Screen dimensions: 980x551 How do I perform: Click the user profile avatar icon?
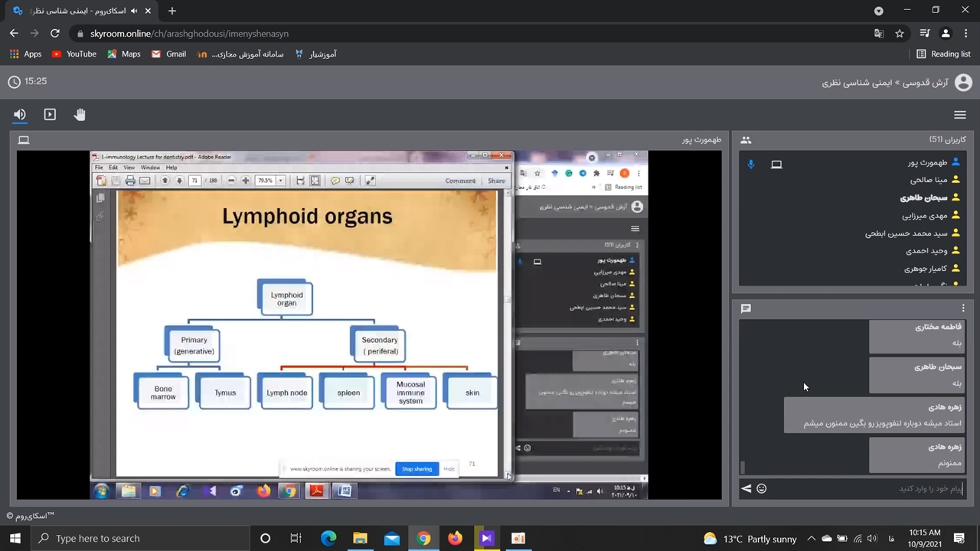pyautogui.click(x=963, y=83)
